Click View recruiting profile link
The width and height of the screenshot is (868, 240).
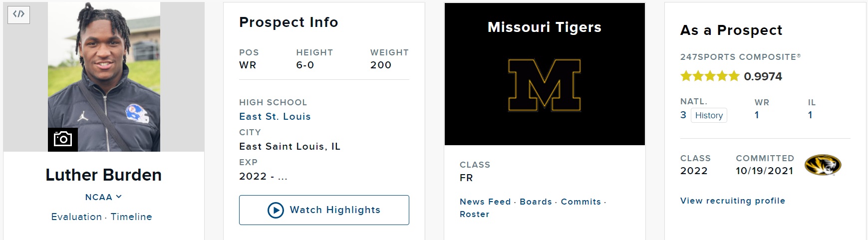pyautogui.click(x=732, y=201)
